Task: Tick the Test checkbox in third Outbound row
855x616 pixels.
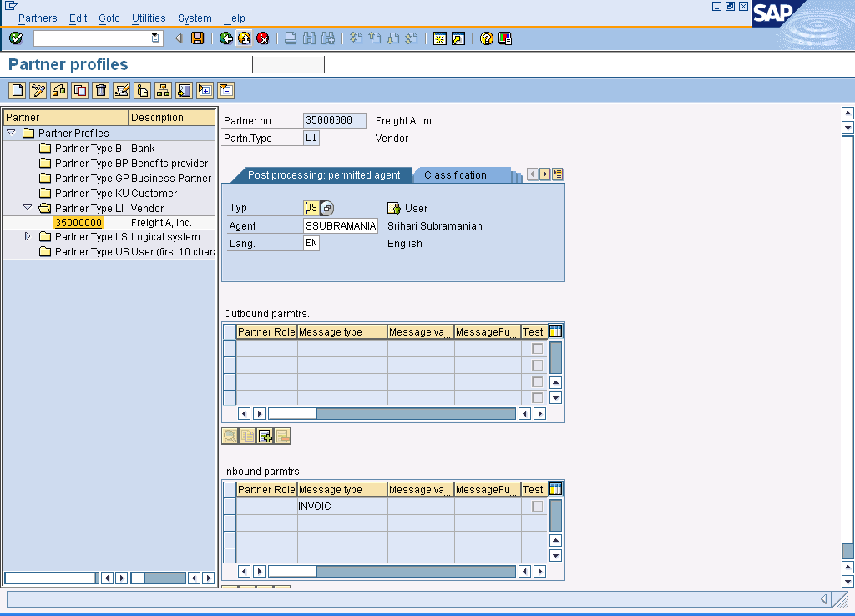Action: coord(537,381)
